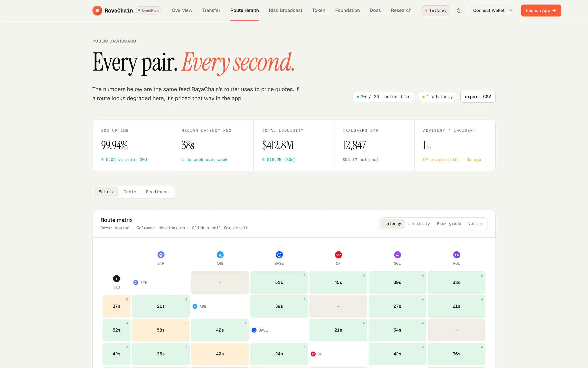The image size is (588, 368).
Task: Select the Readiness view
Action: (x=157, y=192)
